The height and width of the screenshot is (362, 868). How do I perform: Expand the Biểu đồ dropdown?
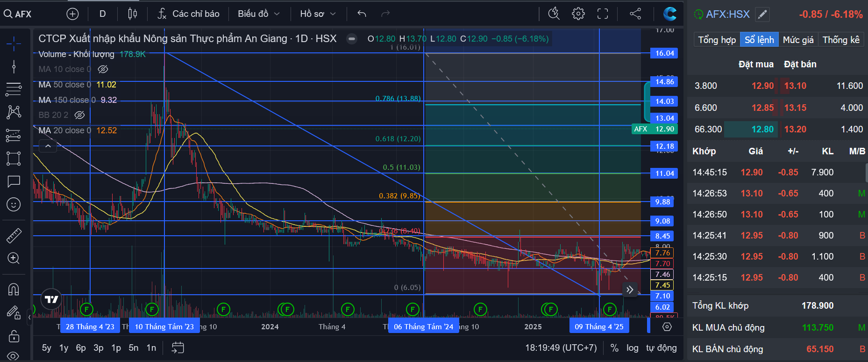coord(259,14)
